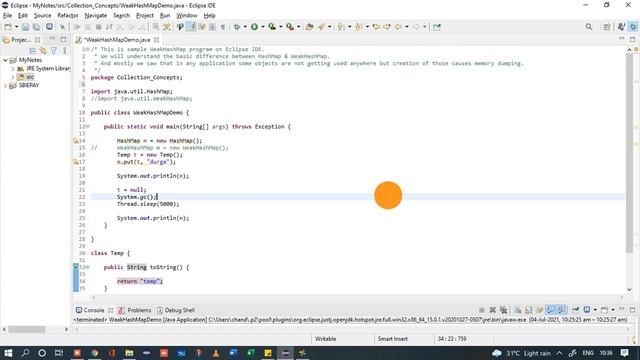This screenshot has height=360, width=640.
Task: Click the toolbar Search magnifier icon
Action: click(x=589, y=27)
